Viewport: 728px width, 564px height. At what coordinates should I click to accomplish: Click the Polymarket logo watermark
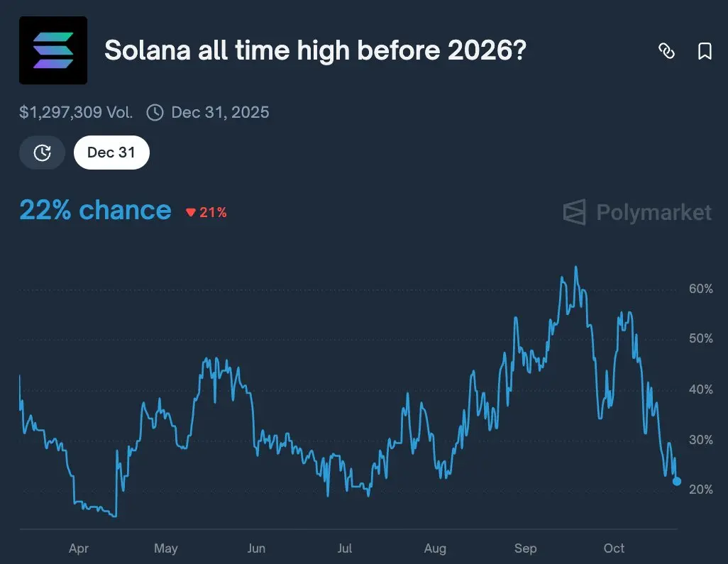pyautogui.click(x=636, y=212)
